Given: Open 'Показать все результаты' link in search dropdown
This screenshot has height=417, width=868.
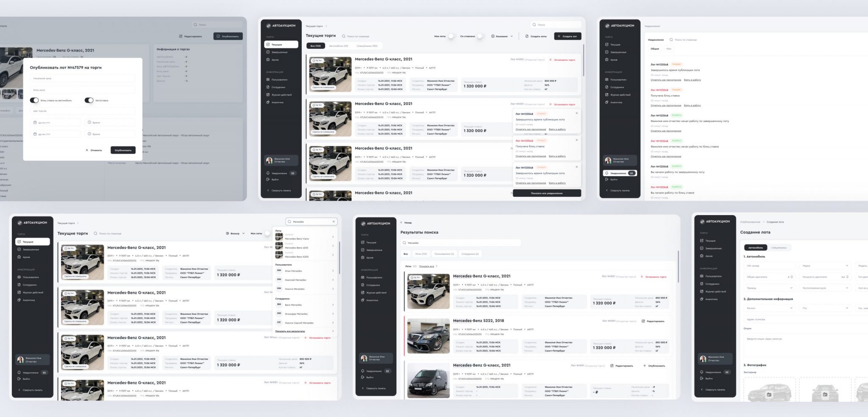Looking at the screenshot, I should 290,331.
